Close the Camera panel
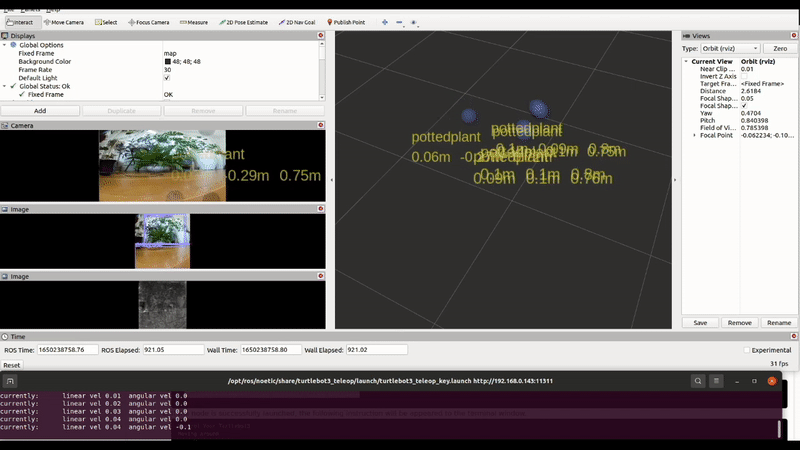 pos(320,125)
